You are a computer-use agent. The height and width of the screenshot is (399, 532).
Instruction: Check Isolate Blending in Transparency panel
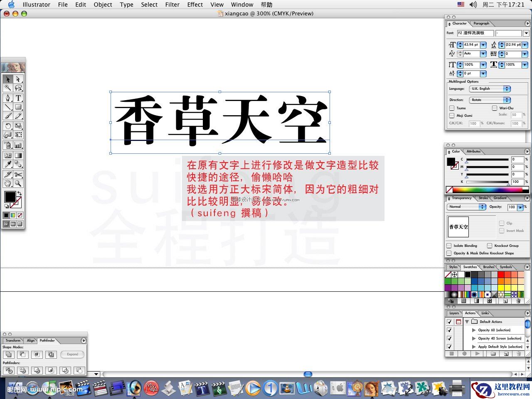click(449, 246)
